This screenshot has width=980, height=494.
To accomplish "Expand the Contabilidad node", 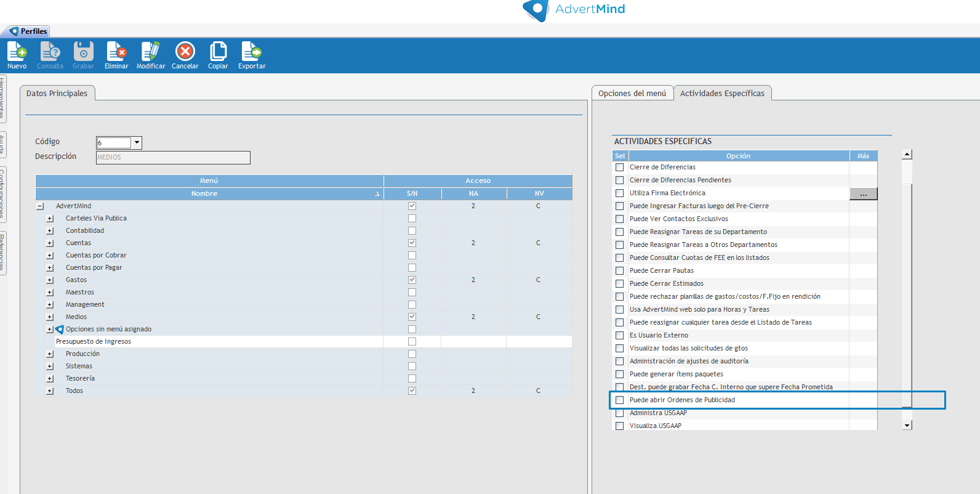I will tap(50, 231).
